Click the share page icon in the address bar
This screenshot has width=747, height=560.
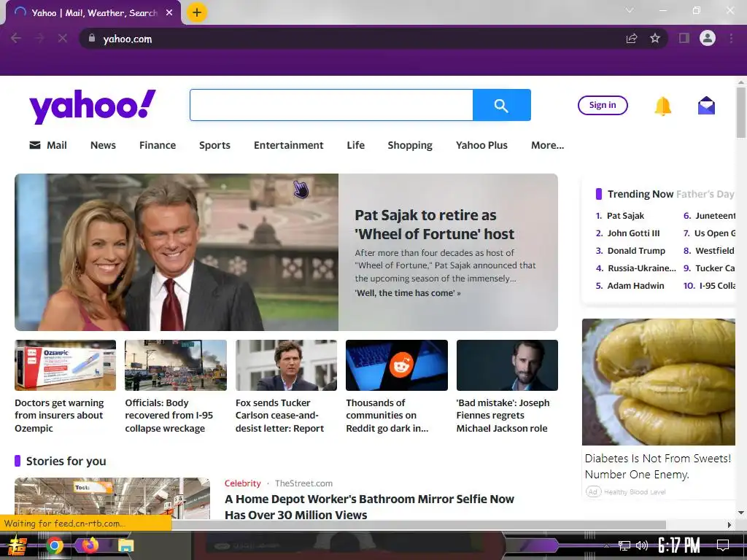pos(632,39)
